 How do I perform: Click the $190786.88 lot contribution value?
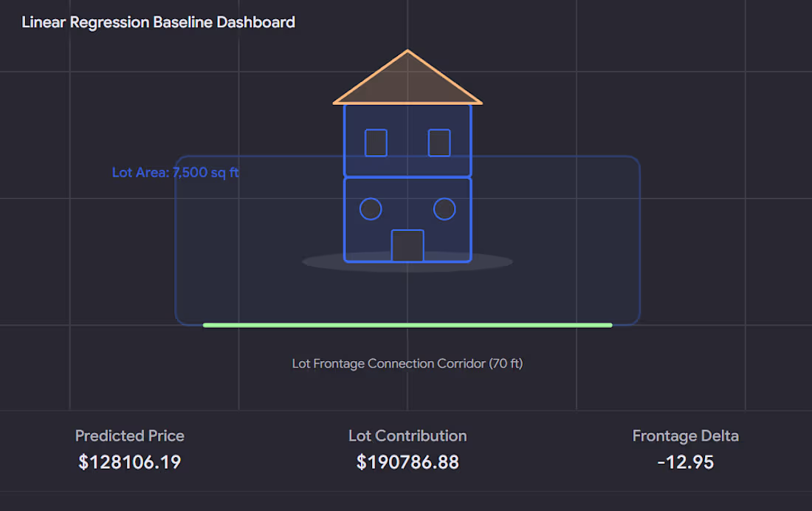click(x=407, y=462)
